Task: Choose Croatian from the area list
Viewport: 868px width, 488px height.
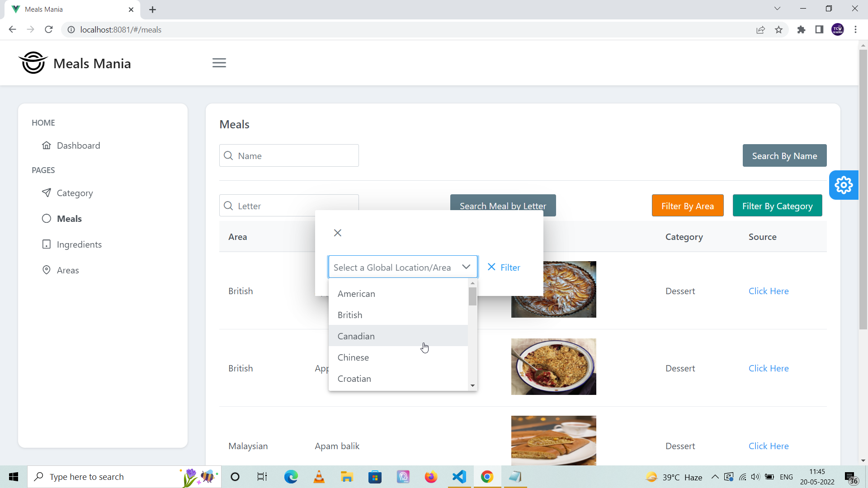Action: pyautogui.click(x=398, y=379)
